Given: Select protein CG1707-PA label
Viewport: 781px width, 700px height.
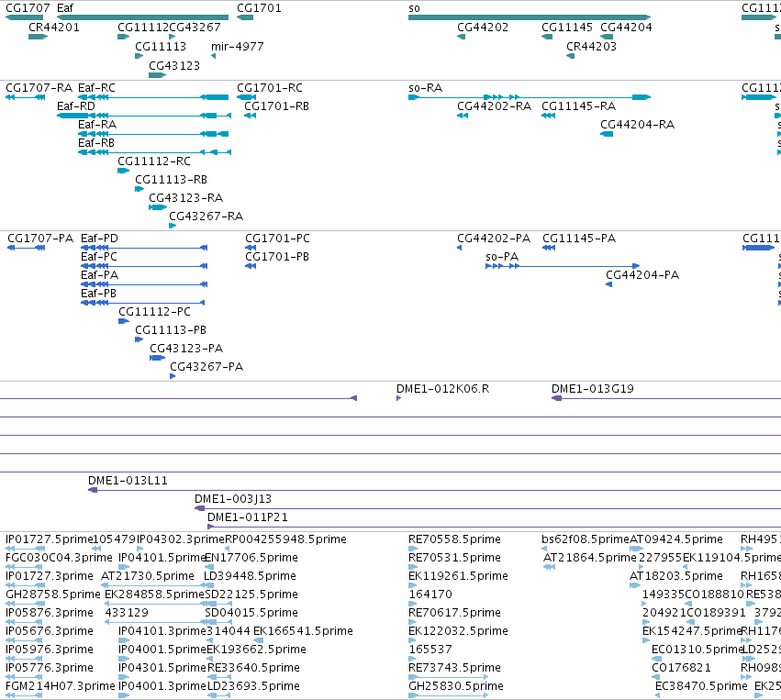Looking at the screenshot, I should 40,239.
